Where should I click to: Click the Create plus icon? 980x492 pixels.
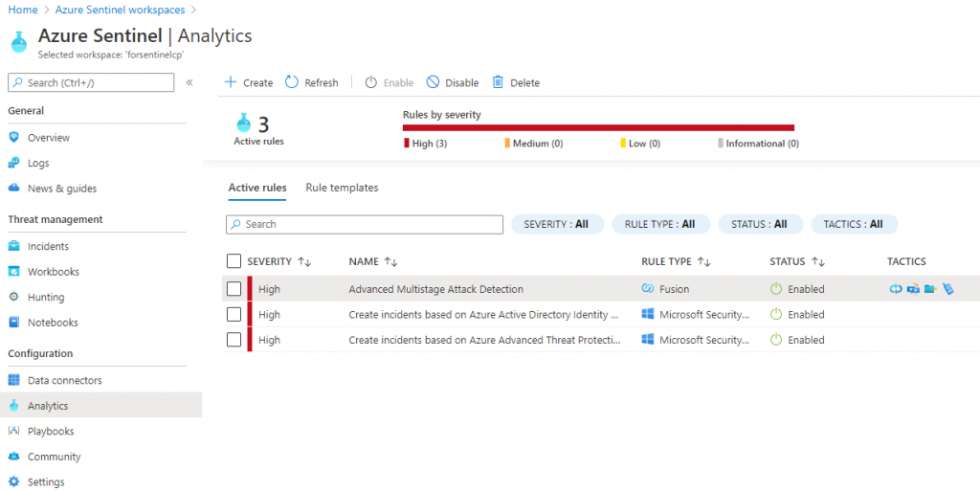pyautogui.click(x=231, y=82)
